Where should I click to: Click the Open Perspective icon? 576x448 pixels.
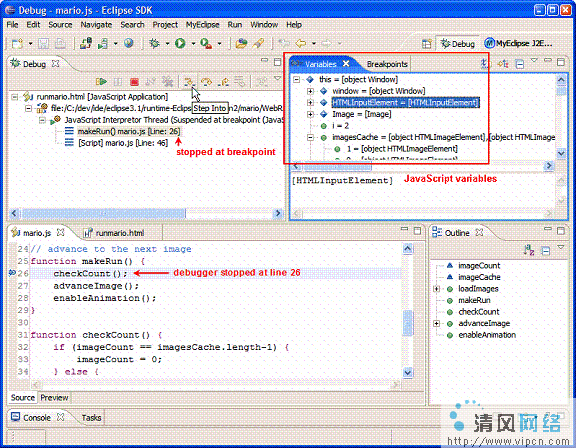(x=426, y=44)
